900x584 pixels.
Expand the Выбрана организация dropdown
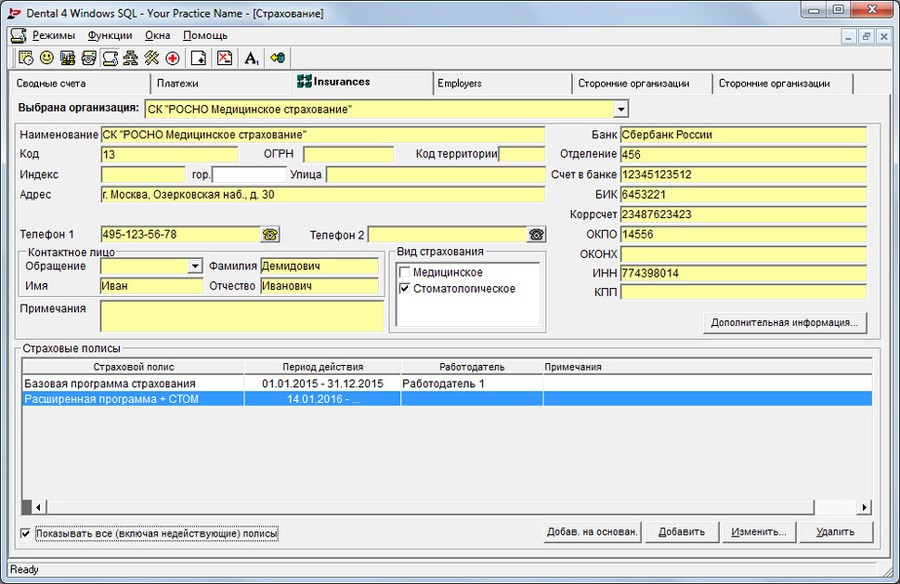click(x=621, y=109)
